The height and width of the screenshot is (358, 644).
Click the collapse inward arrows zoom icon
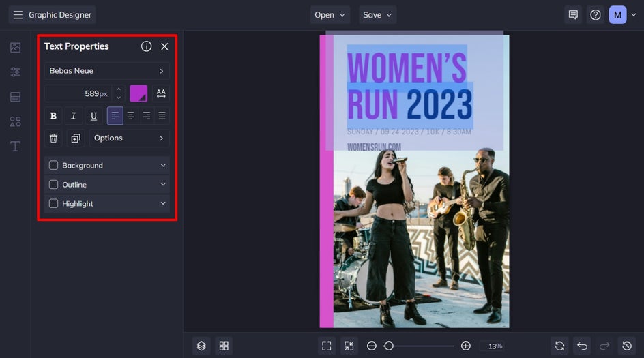coord(349,346)
